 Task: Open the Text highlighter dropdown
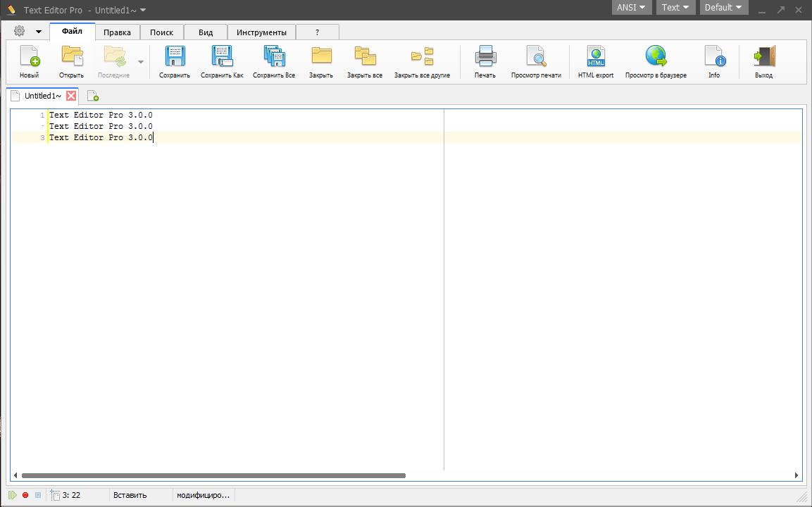click(675, 7)
